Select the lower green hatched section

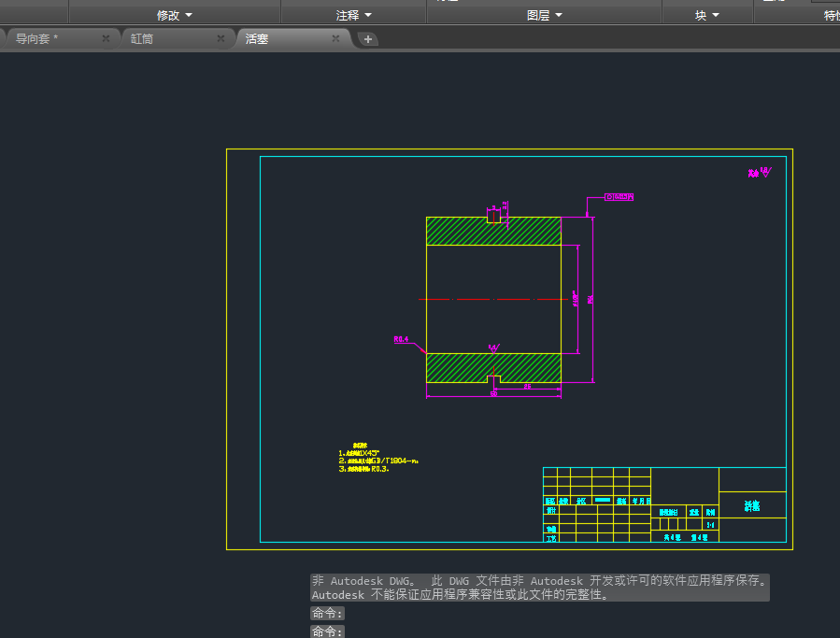click(458, 366)
